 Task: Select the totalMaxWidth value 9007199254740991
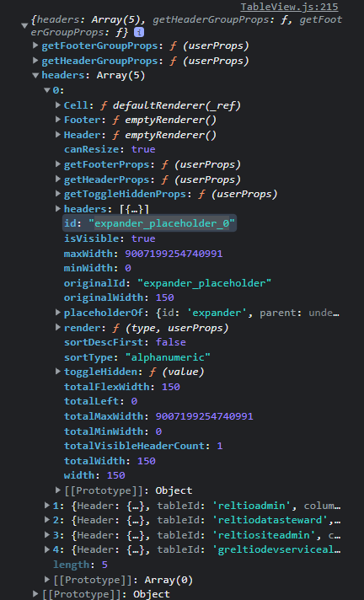coord(205,416)
